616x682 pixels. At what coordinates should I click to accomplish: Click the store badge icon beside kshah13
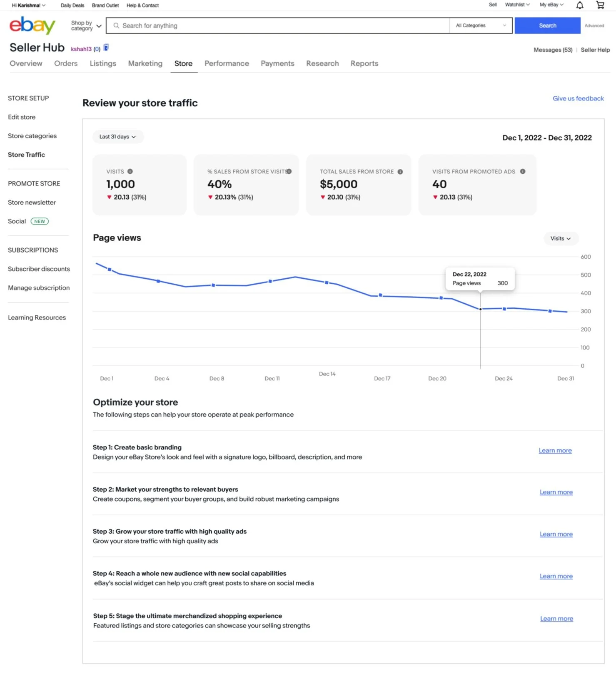click(x=106, y=48)
